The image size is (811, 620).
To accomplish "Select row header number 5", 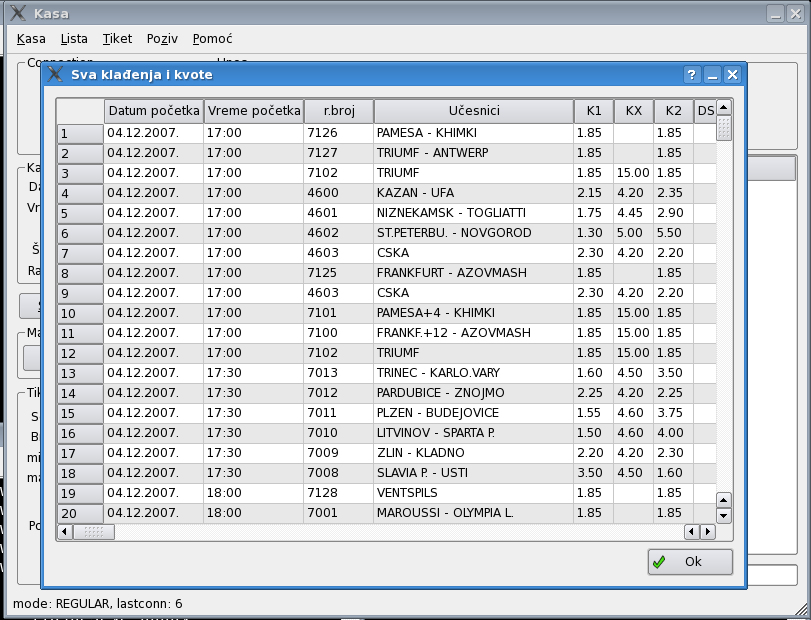I will [x=80, y=213].
